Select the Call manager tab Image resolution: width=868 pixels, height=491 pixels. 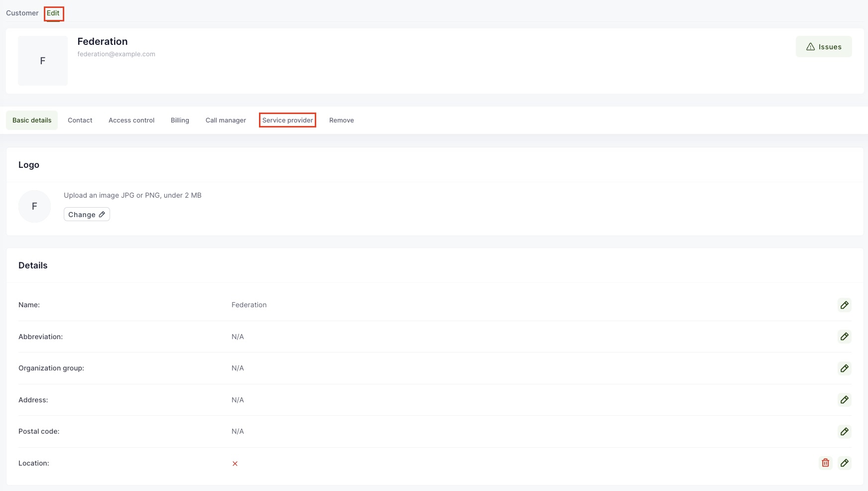pos(226,121)
